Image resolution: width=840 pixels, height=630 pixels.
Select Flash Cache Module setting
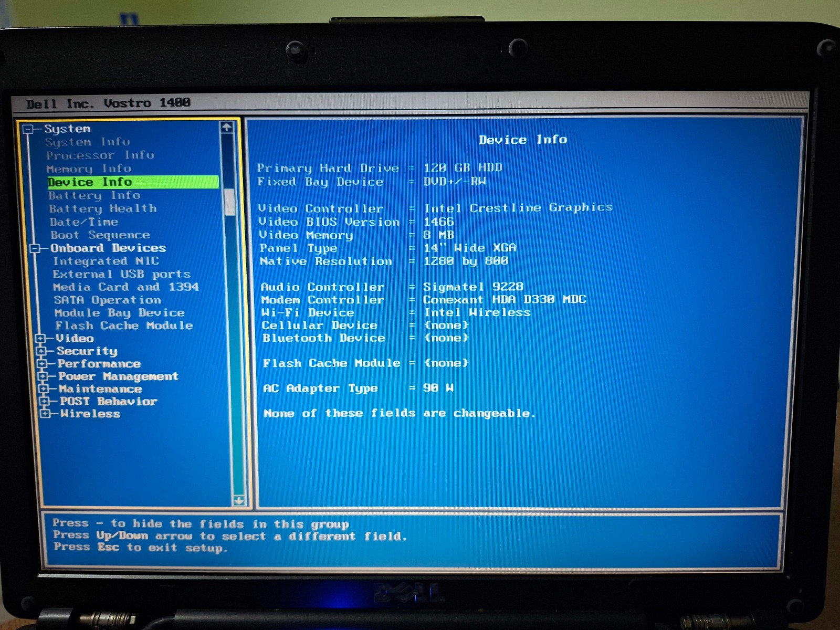coord(124,326)
